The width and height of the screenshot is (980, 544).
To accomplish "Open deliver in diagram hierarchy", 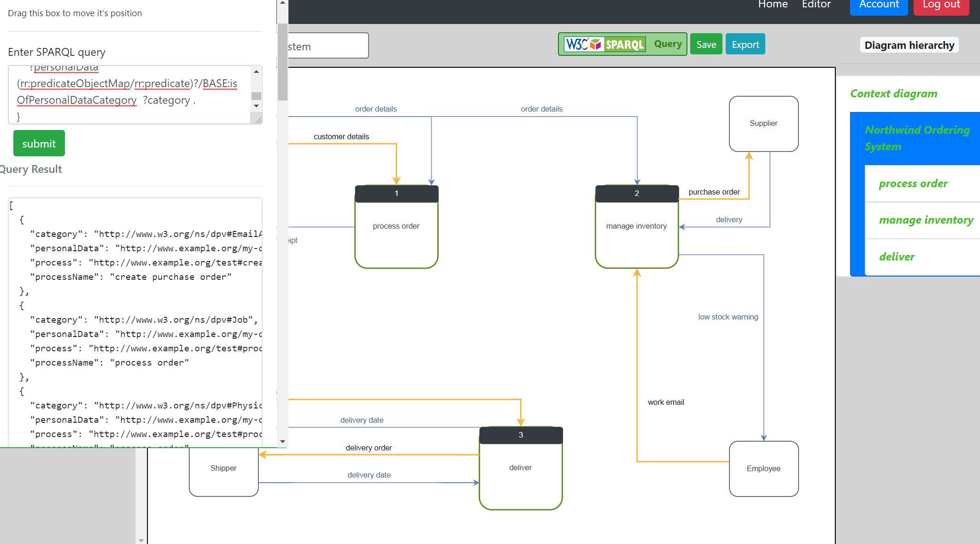I will (x=897, y=257).
